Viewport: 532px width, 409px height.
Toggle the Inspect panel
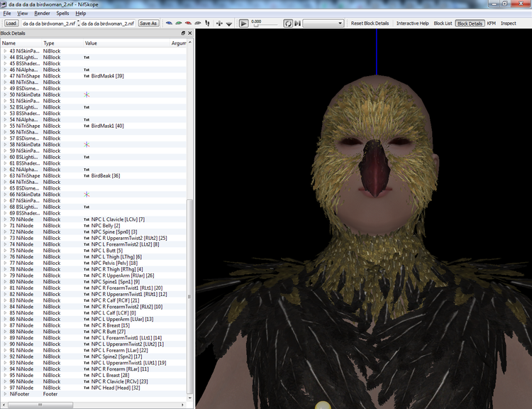coord(509,23)
